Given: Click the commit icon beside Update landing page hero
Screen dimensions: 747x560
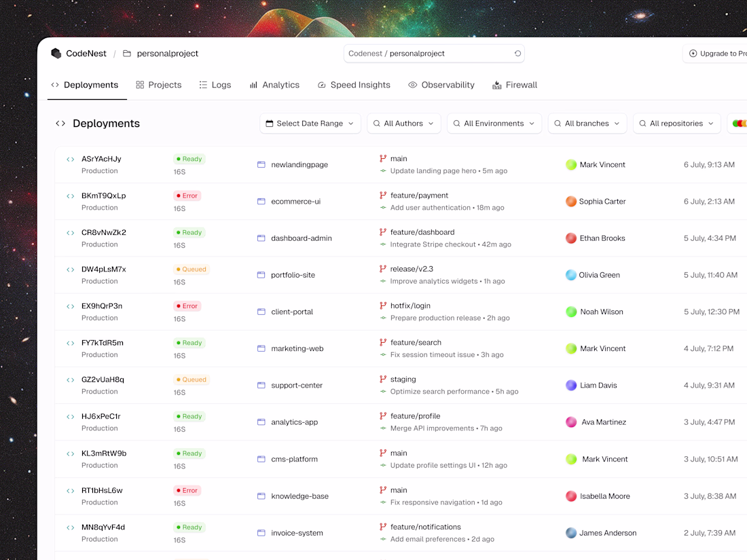Looking at the screenshot, I should click(x=383, y=170).
